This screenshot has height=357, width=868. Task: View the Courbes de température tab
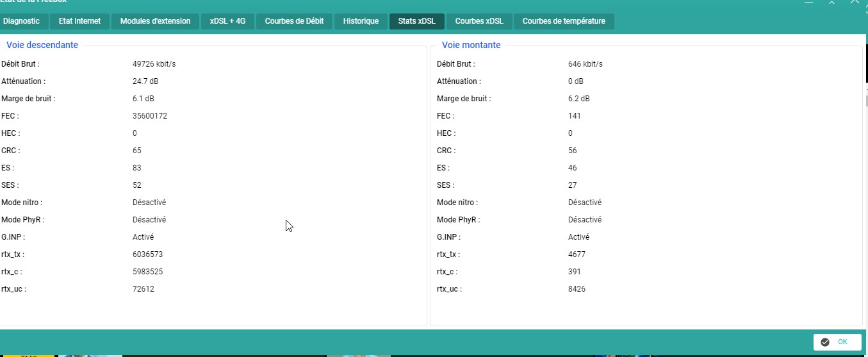[x=564, y=21]
